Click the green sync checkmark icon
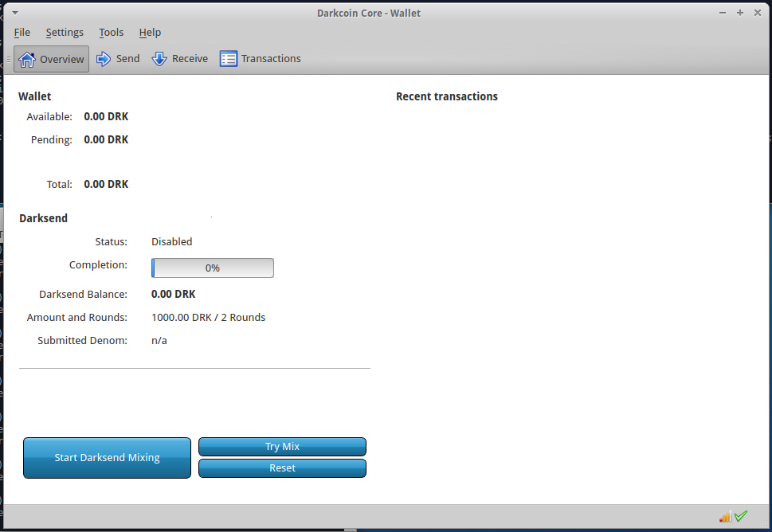 click(x=741, y=516)
